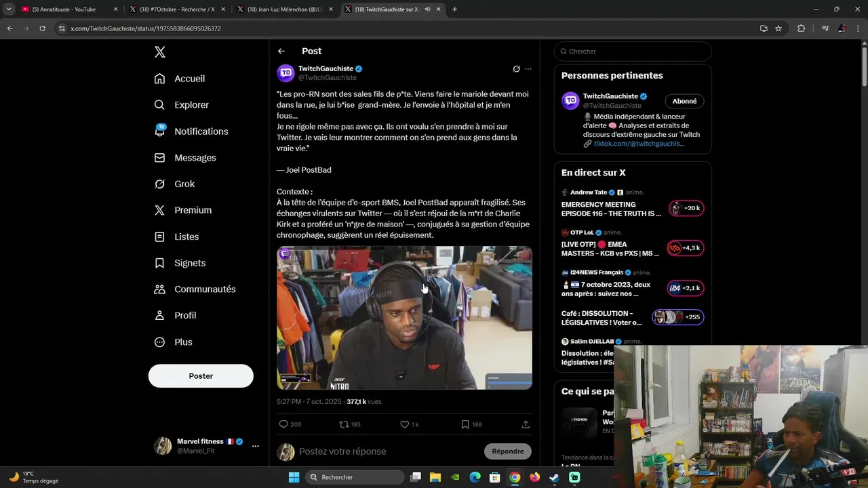The width and height of the screenshot is (868, 488).
Task: Open the Plus more options menu
Action: pos(174,342)
